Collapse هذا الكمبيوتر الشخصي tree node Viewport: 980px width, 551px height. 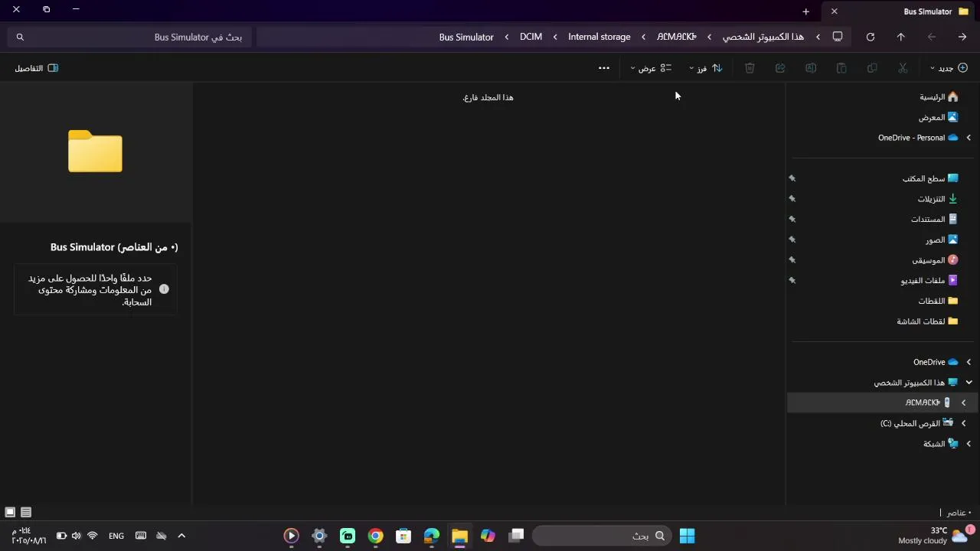[969, 383]
